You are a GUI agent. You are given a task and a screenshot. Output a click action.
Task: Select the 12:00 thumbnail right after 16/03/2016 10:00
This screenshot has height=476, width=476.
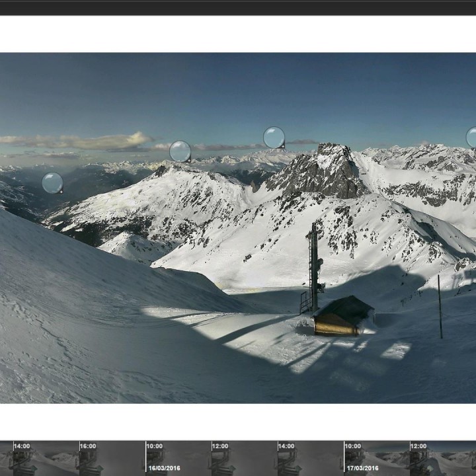point(245,458)
